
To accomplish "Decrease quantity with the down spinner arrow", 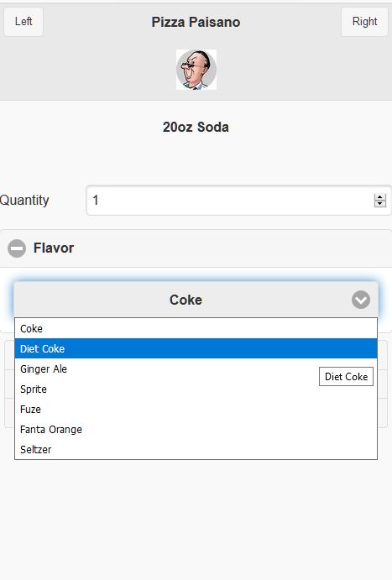I will click(x=379, y=203).
